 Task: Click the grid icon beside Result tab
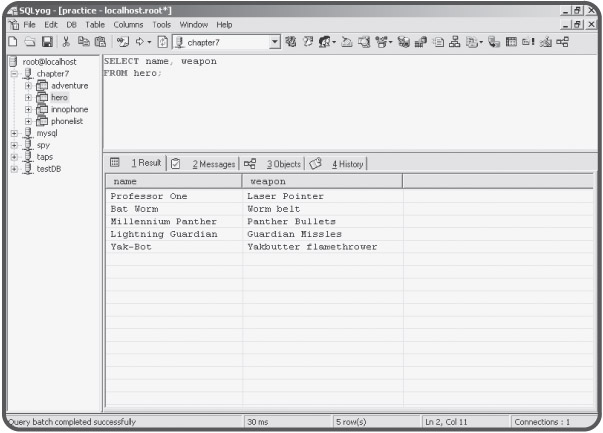pyautogui.click(x=114, y=163)
